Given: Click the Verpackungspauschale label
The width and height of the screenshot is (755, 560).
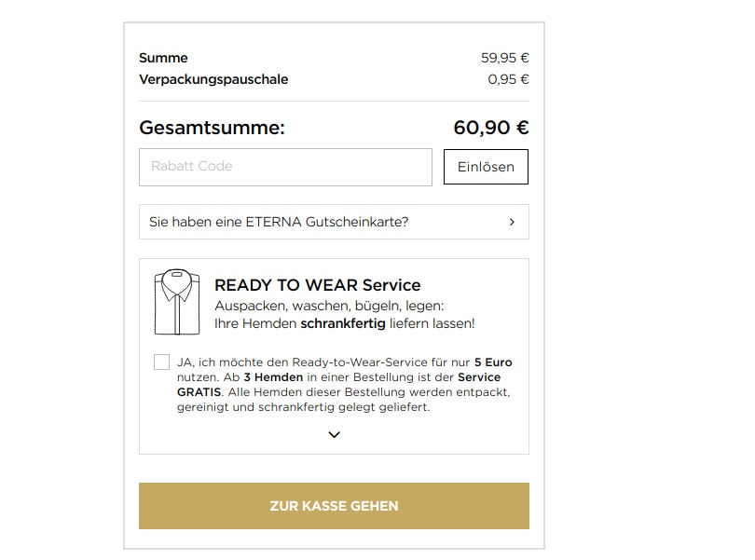Looking at the screenshot, I should [213, 79].
